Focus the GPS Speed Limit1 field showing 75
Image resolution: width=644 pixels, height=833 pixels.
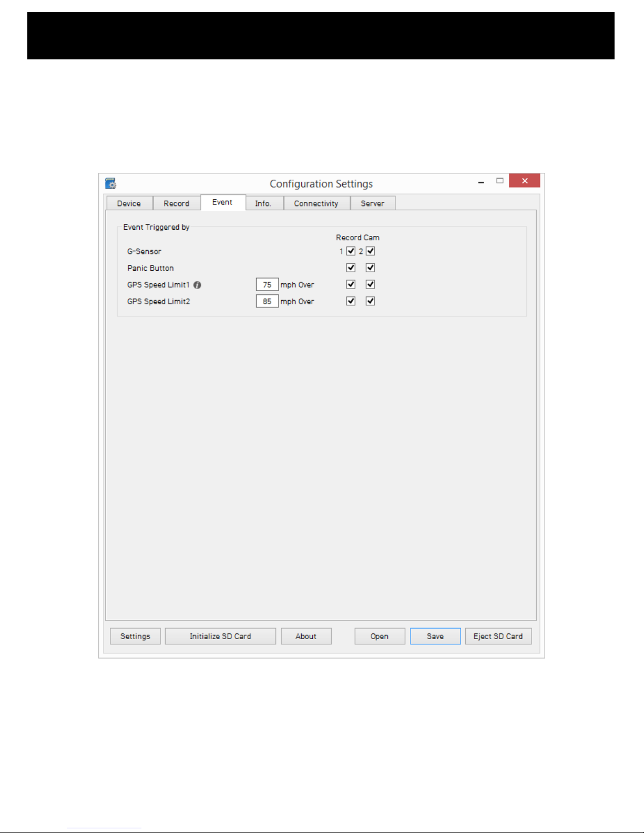(267, 285)
